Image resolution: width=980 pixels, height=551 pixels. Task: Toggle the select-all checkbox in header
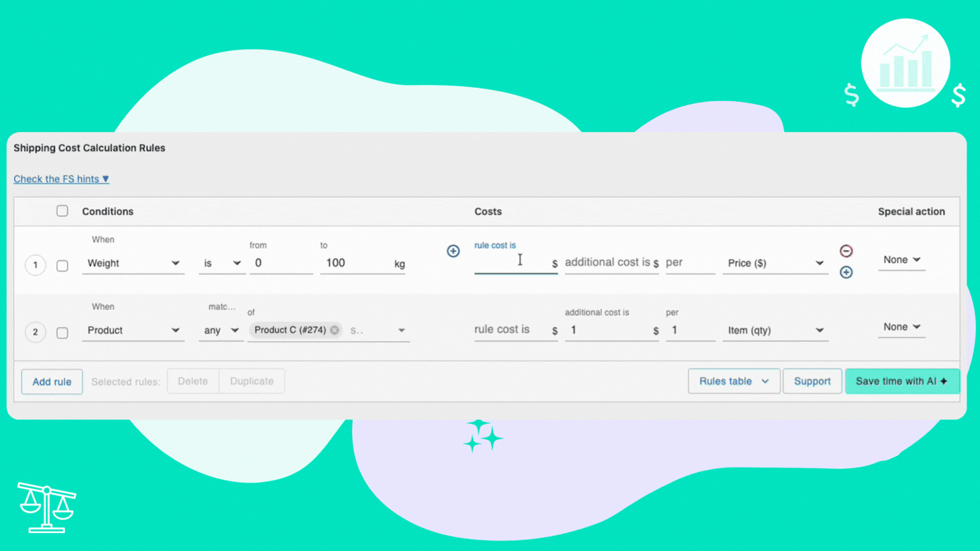coord(62,211)
